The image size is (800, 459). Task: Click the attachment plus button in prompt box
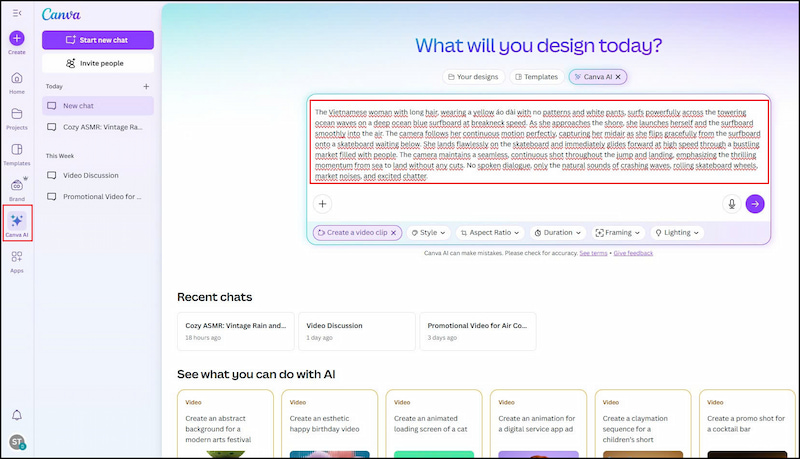point(322,204)
